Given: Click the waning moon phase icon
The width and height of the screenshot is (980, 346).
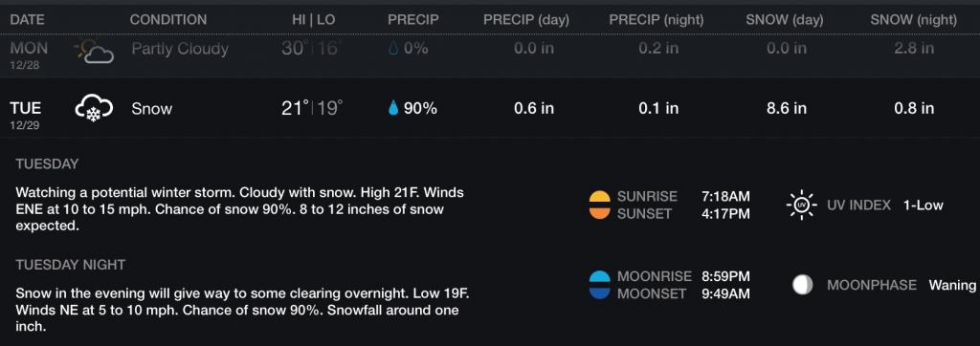Looking at the screenshot, I should [x=802, y=285].
